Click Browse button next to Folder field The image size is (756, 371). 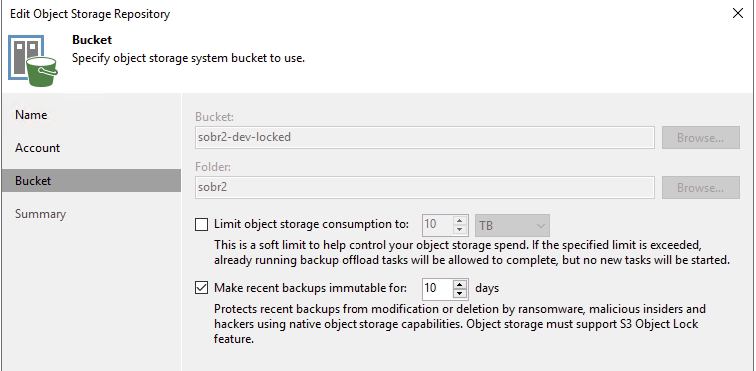(701, 187)
